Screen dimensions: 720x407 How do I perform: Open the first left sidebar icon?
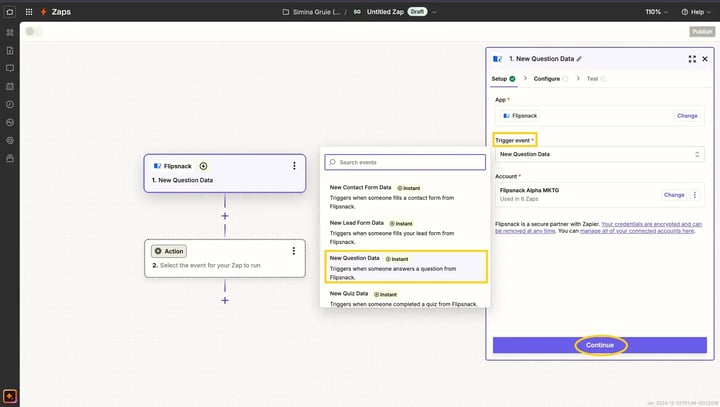point(10,32)
